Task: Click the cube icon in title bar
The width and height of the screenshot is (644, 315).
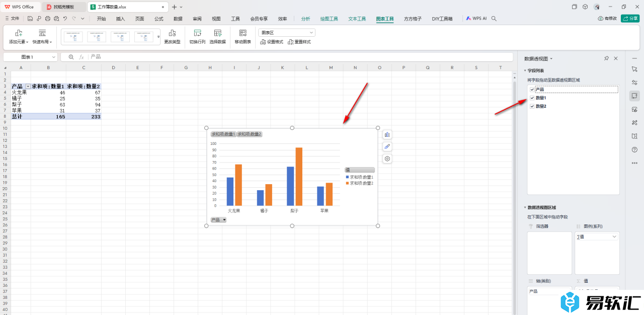Action: (x=585, y=7)
